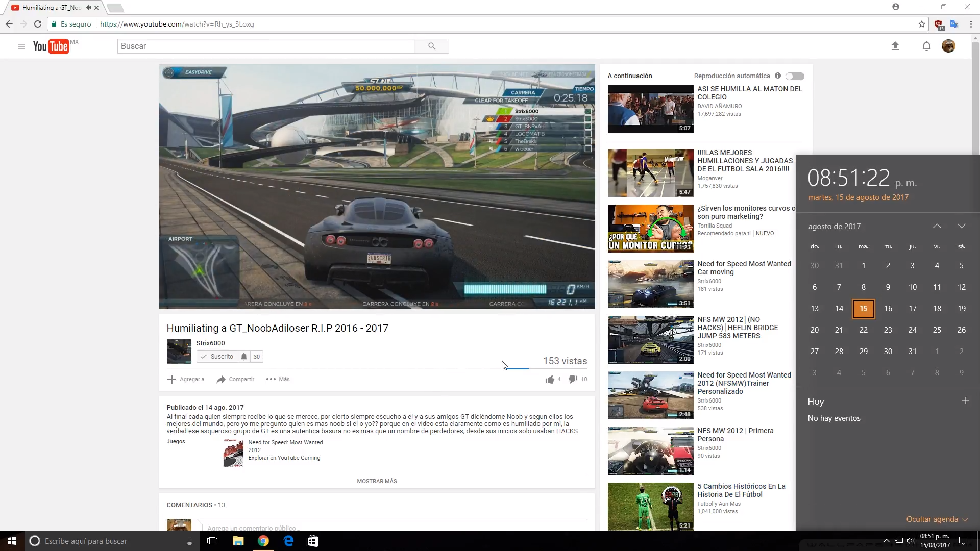Open 5 Cambios Históricos thumbnail
Image resolution: width=980 pixels, height=551 pixels.
pyautogui.click(x=650, y=507)
